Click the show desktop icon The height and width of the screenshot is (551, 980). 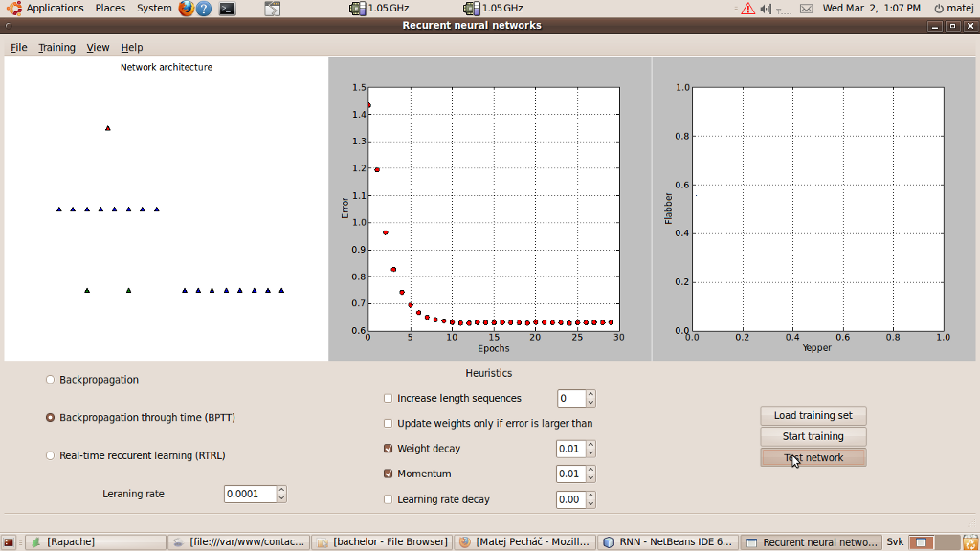[x=9, y=542]
